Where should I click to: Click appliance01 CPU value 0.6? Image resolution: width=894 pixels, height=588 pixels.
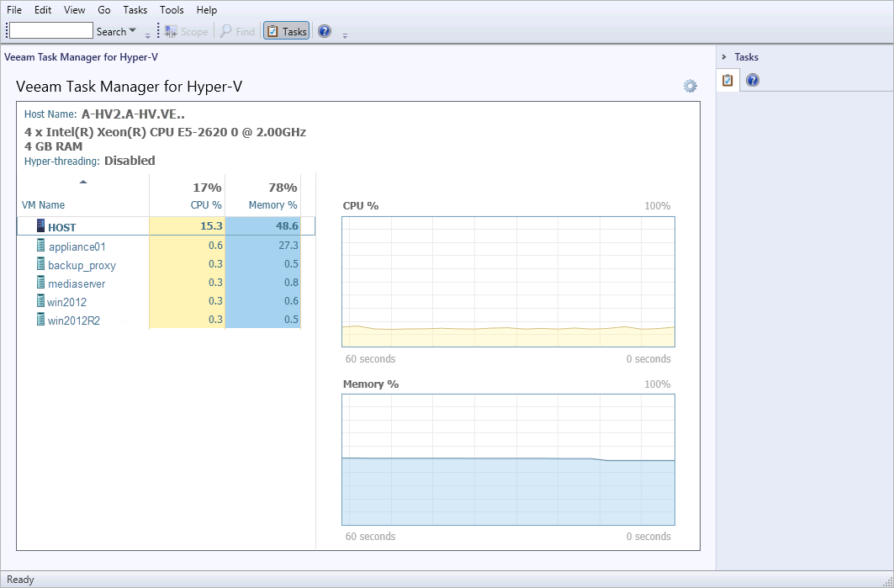pyautogui.click(x=215, y=246)
